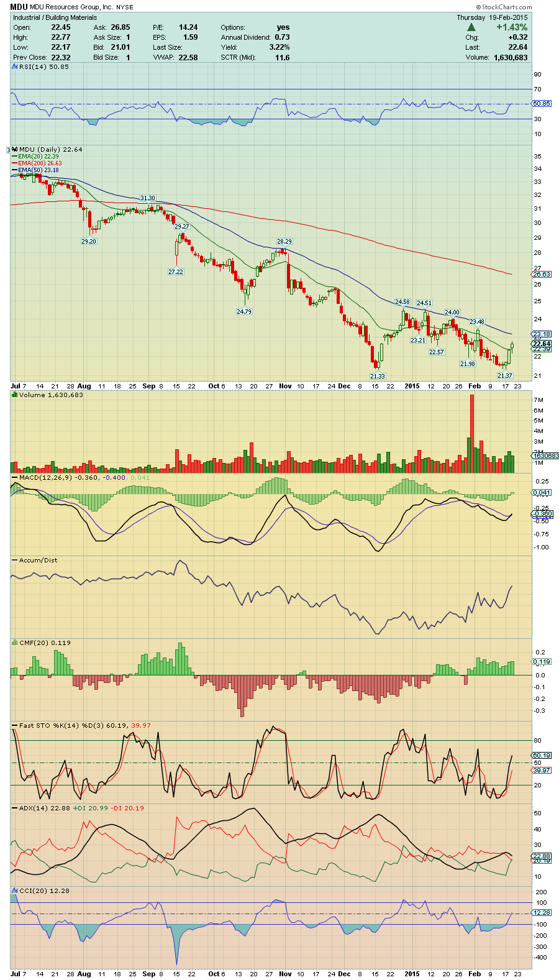
Task: Click the Chg value +0.32
Action: click(x=517, y=37)
